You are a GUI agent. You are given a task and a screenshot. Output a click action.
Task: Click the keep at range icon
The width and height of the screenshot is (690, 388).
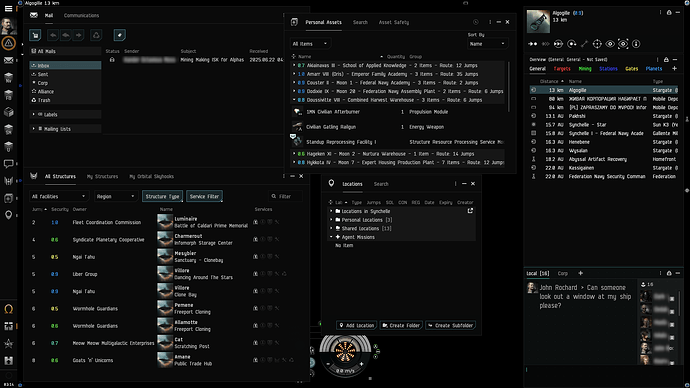click(584, 44)
